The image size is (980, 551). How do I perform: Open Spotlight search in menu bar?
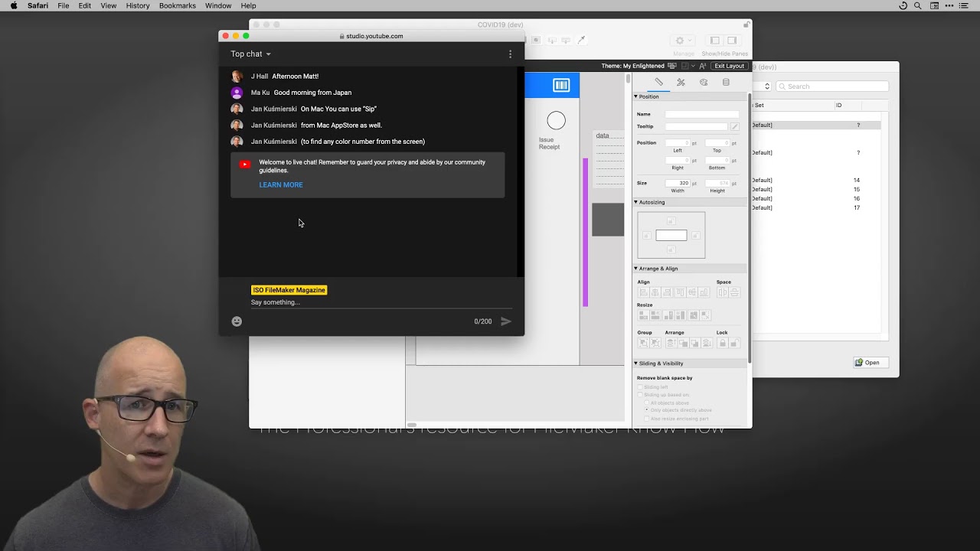tap(917, 5)
